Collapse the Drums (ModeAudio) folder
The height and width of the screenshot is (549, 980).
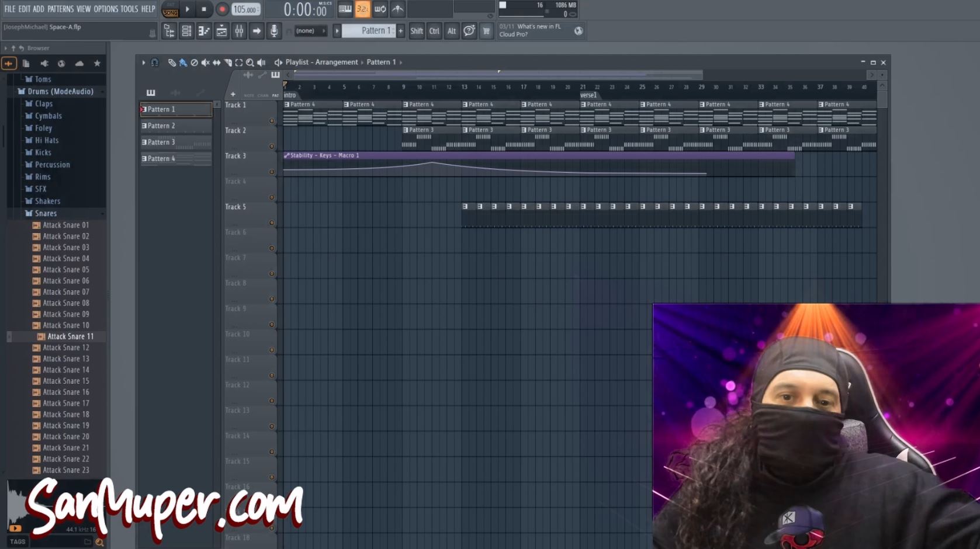57,91
